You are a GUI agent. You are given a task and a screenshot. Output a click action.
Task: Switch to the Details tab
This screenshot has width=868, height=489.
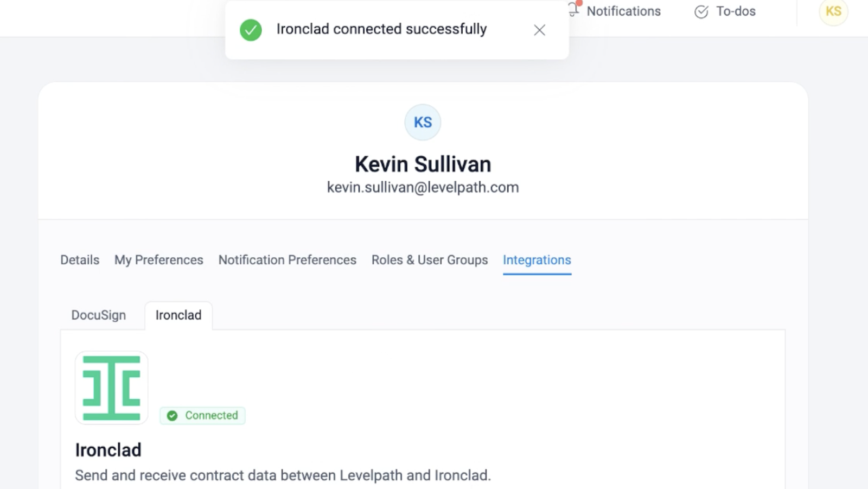[80, 260]
